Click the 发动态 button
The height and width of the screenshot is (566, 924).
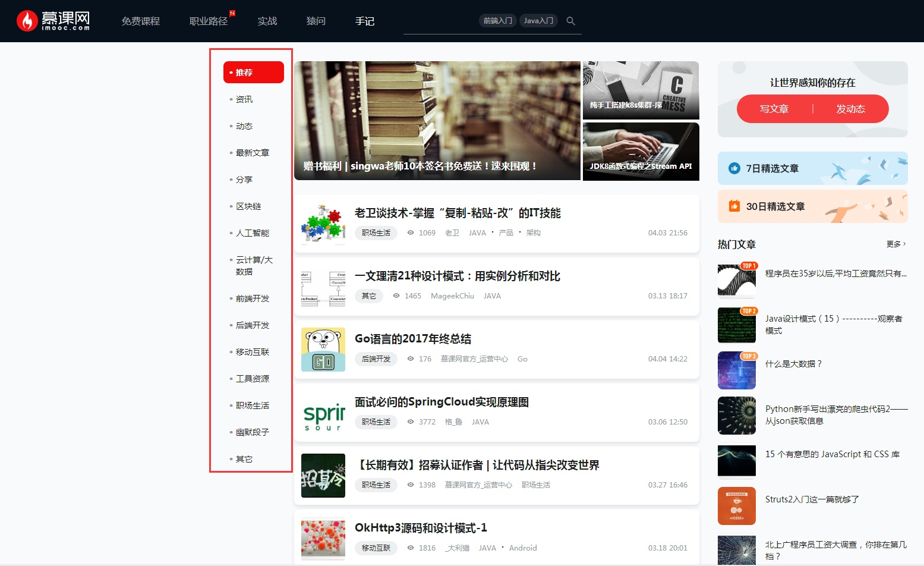click(851, 109)
